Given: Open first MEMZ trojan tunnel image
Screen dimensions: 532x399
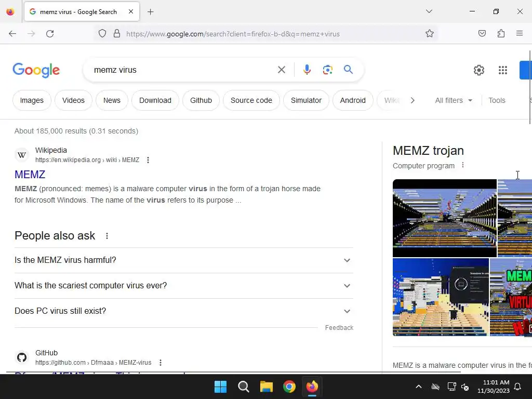Looking at the screenshot, I should coord(445,218).
